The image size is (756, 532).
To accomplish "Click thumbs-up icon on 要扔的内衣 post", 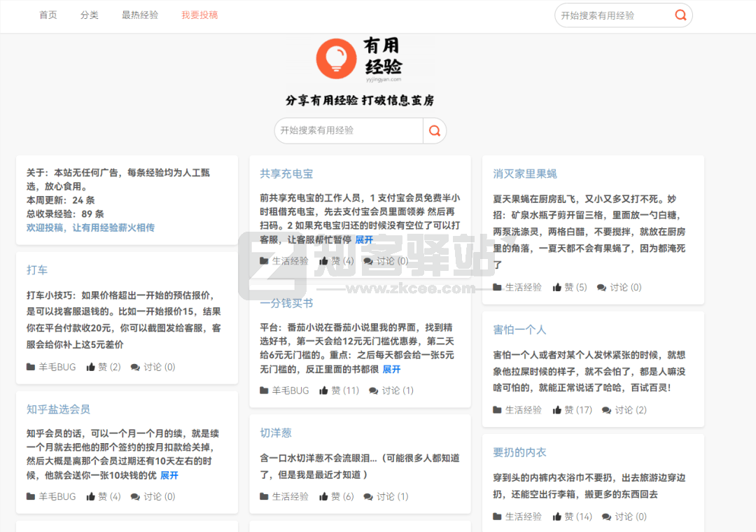I will 557,517.
